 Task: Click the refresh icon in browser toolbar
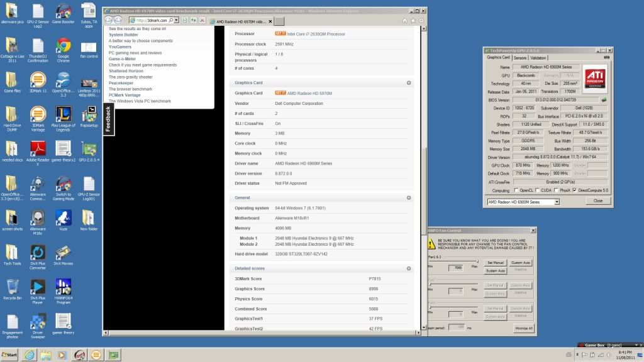194,20
